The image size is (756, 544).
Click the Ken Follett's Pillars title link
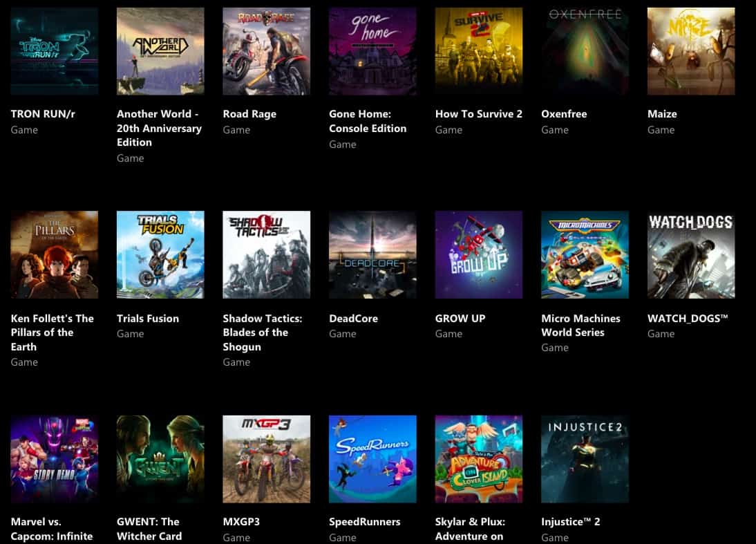coord(52,332)
